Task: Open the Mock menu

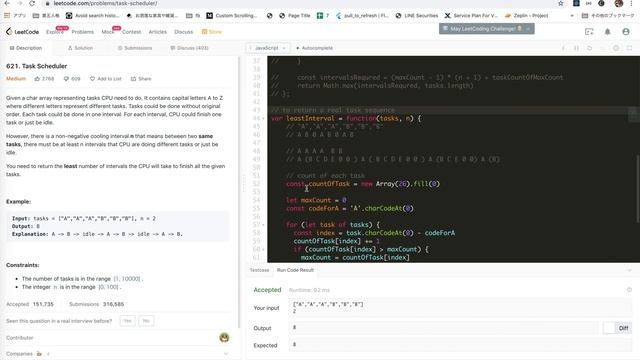Action: point(107,32)
